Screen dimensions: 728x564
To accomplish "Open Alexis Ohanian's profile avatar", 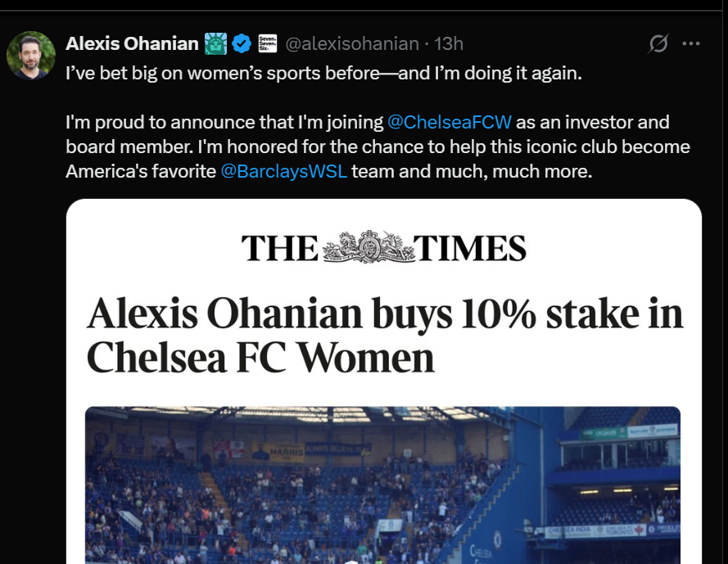I will (31, 56).
